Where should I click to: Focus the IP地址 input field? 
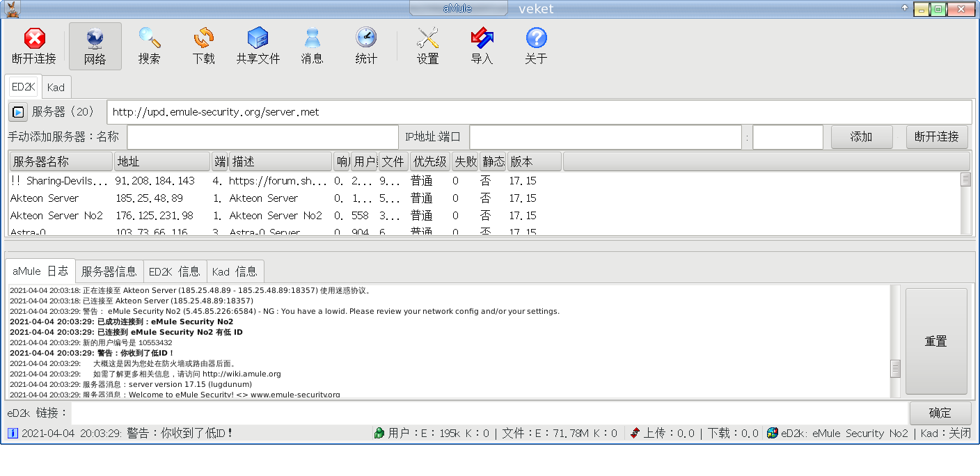606,137
